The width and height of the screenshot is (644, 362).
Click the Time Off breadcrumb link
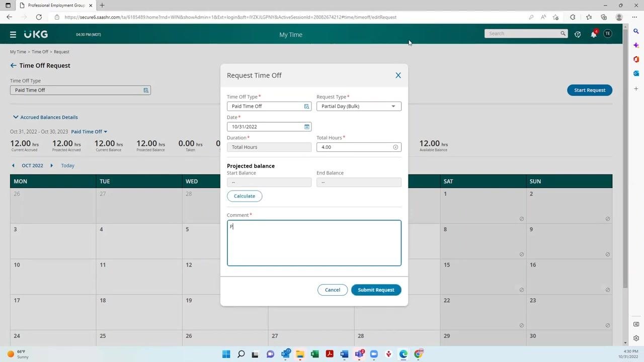[40, 52]
